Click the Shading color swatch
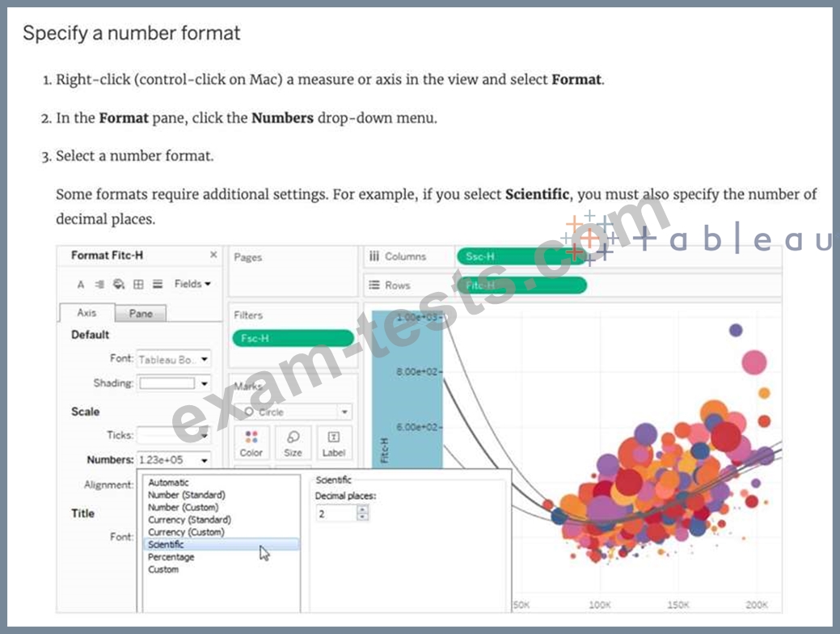This screenshot has height=634, width=840. click(x=167, y=383)
